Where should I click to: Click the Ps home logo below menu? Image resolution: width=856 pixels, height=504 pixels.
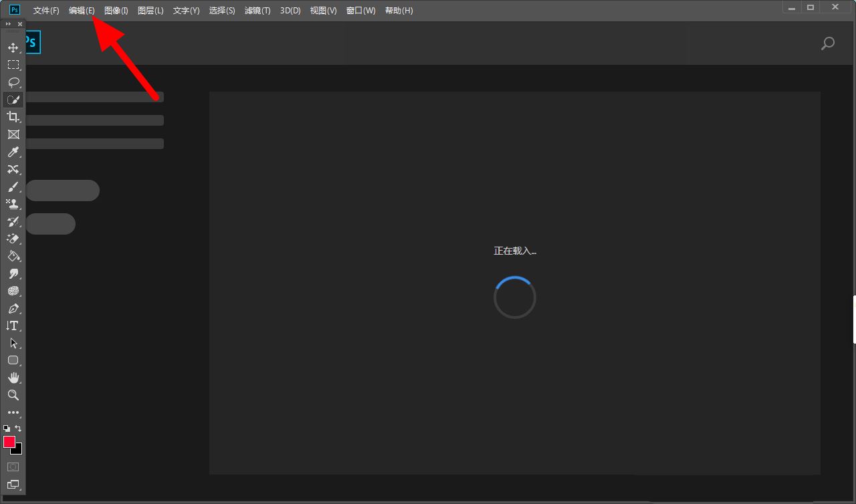point(32,43)
